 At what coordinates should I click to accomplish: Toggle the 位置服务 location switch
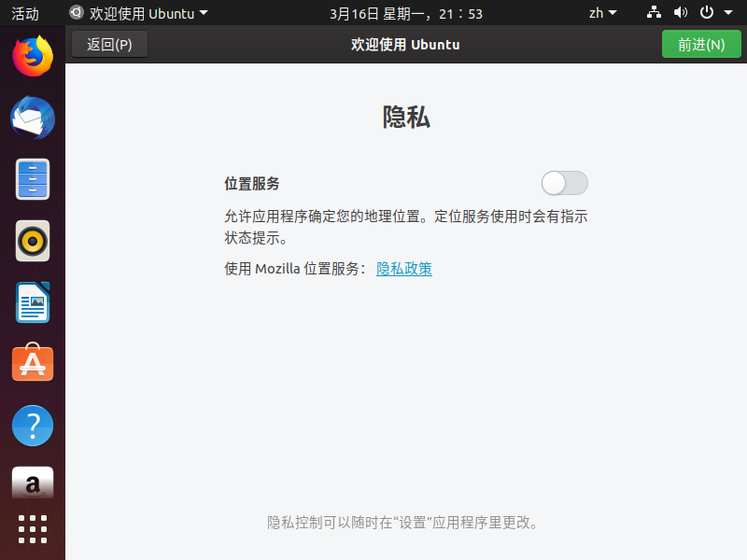pyautogui.click(x=565, y=183)
